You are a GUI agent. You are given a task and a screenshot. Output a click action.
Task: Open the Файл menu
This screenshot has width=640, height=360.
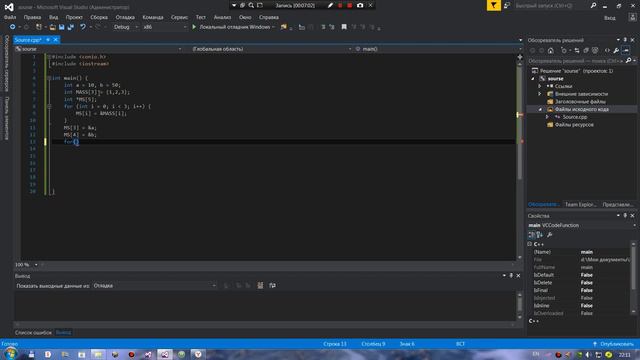point(10,17)
